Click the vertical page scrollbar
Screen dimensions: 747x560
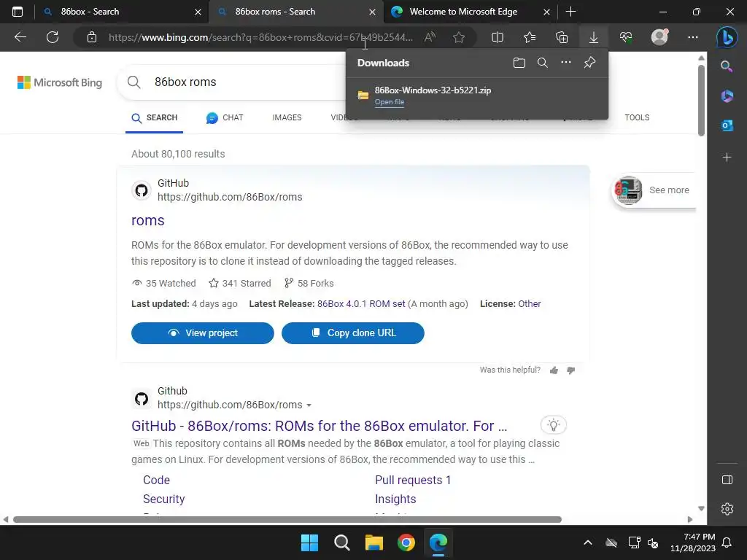(701, 100)
